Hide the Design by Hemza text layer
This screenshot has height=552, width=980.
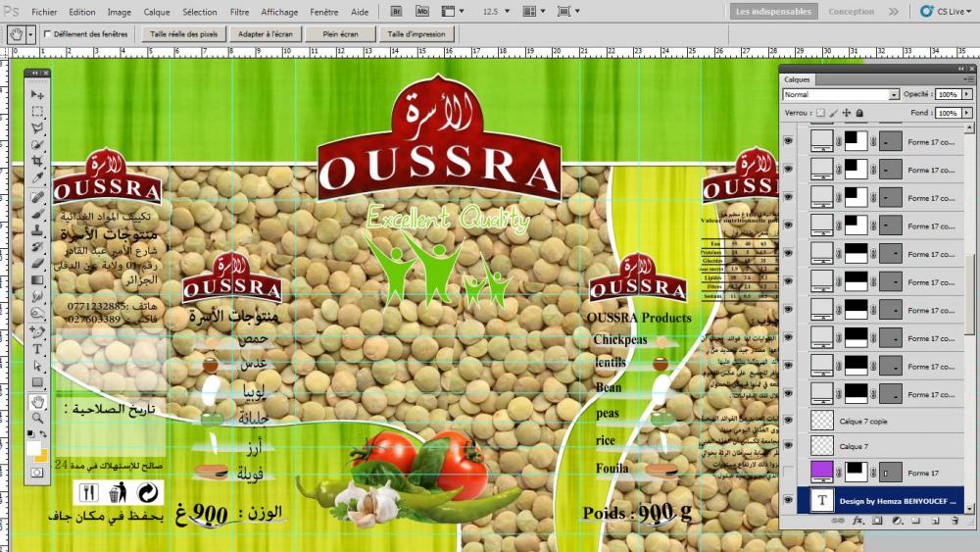(788, 500)
